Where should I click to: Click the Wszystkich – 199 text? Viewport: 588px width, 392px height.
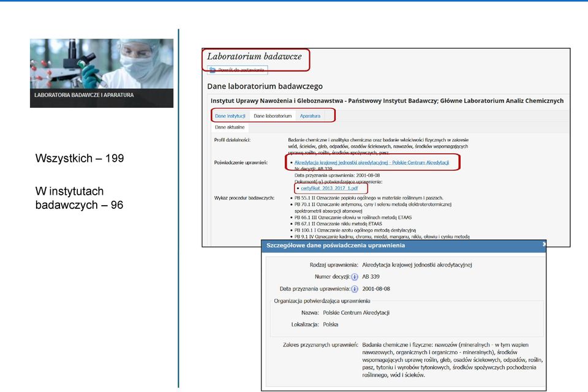[80, 158]
